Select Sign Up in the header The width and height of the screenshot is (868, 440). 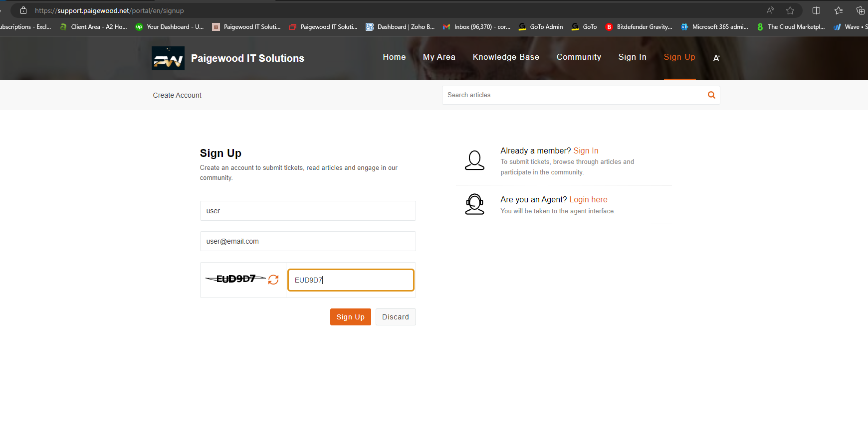click(x=679, y=57)
